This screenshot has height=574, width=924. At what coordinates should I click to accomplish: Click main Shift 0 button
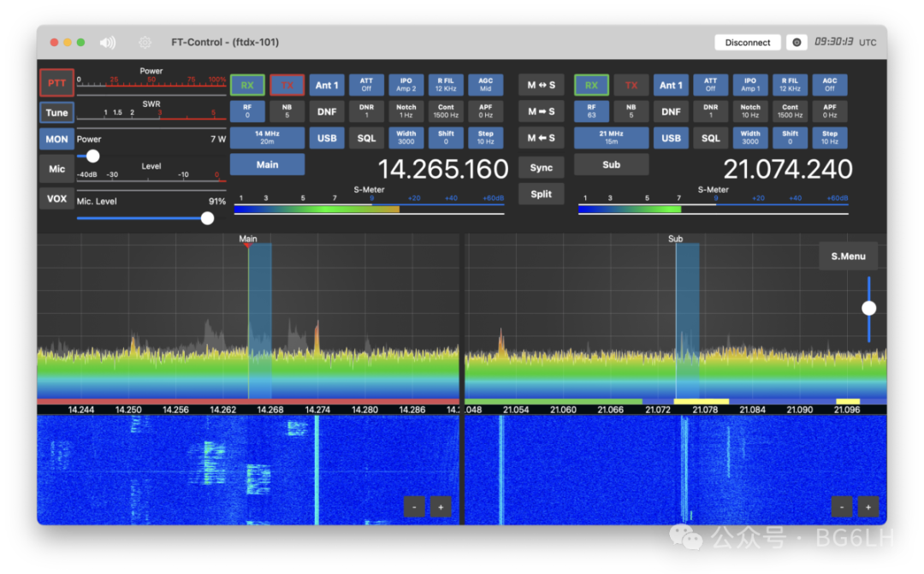[446, 138]
